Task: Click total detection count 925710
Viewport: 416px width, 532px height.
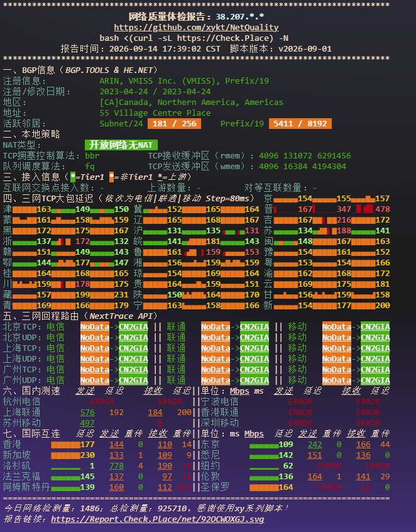Action: (x=172, y=508)
